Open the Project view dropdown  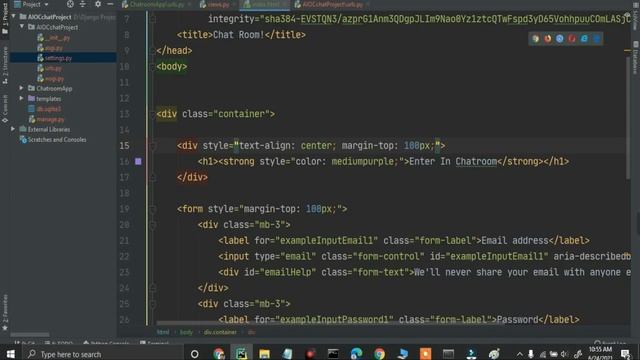tap(31, 4)
